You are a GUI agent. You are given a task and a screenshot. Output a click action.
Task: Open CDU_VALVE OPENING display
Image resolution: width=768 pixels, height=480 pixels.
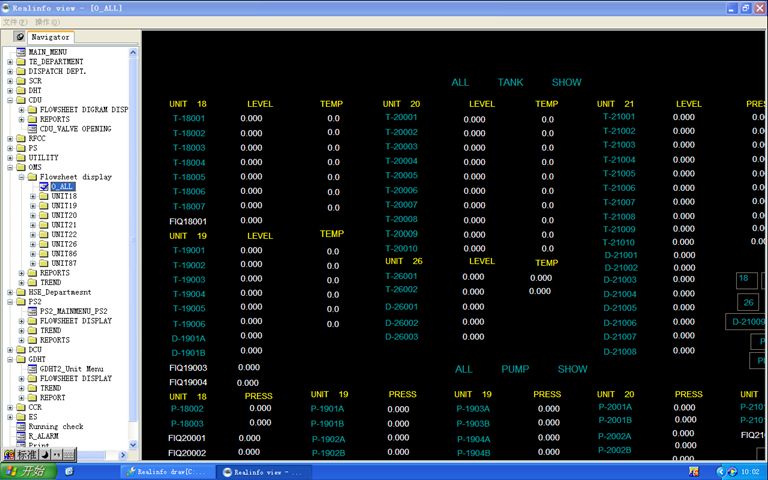(75, 129)
